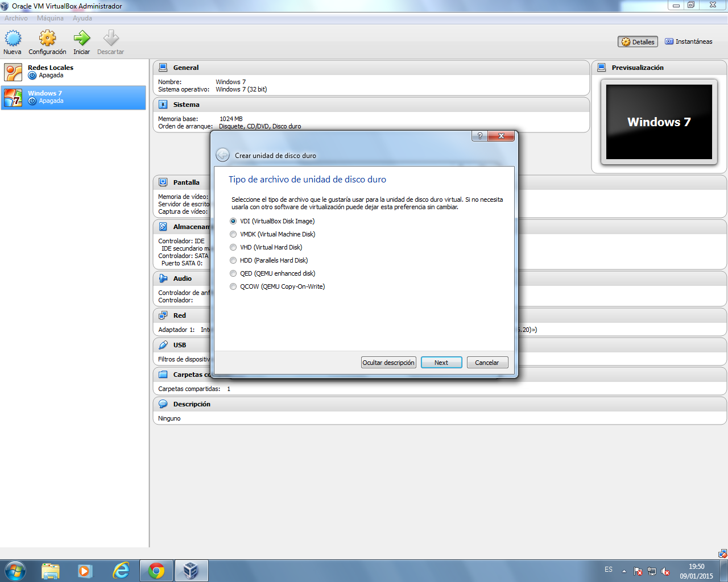Click the Pantalla section monitor icon
Viewport: 728px width, 582px height.
[x=163, y=182]
